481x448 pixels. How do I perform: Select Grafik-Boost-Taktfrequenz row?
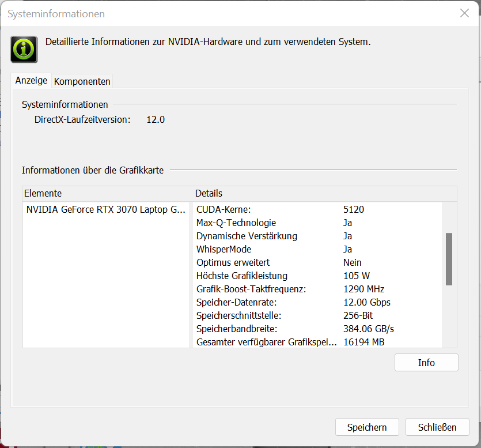click(x=317, y=289)
